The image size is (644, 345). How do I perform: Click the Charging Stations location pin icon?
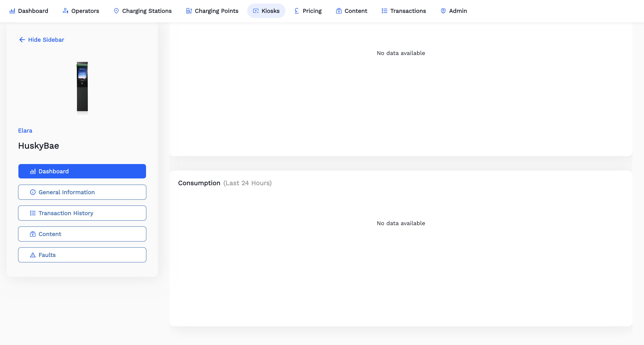click(116, 11)
